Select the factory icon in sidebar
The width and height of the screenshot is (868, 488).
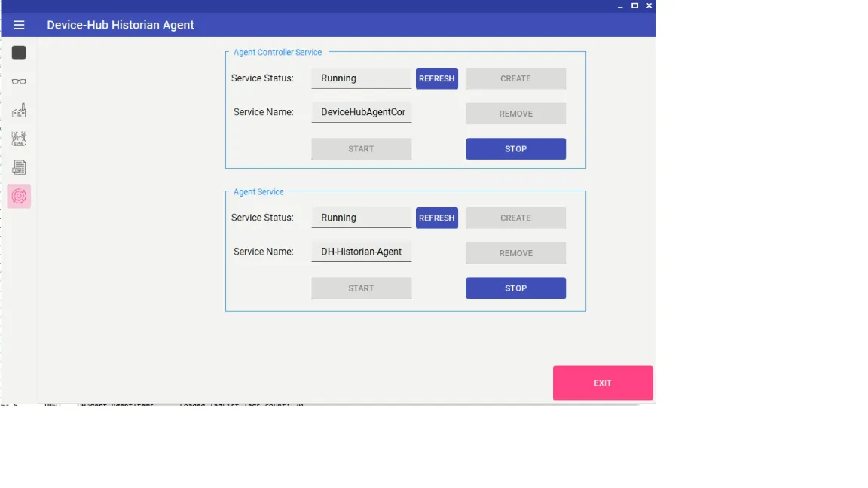(19, 110)
